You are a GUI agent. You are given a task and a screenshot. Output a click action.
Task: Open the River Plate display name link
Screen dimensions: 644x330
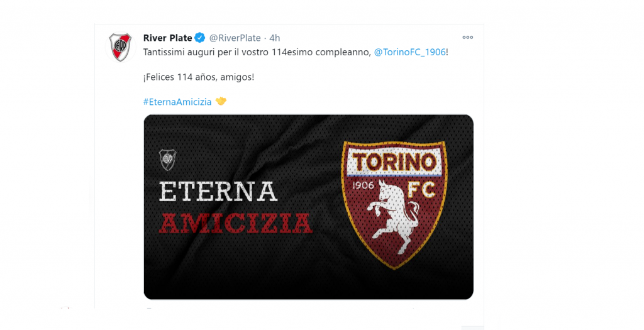[x=167, y=38]
